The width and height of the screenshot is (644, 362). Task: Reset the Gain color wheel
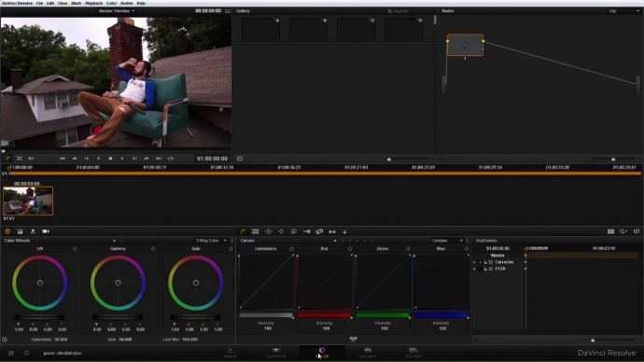[231, 249]
